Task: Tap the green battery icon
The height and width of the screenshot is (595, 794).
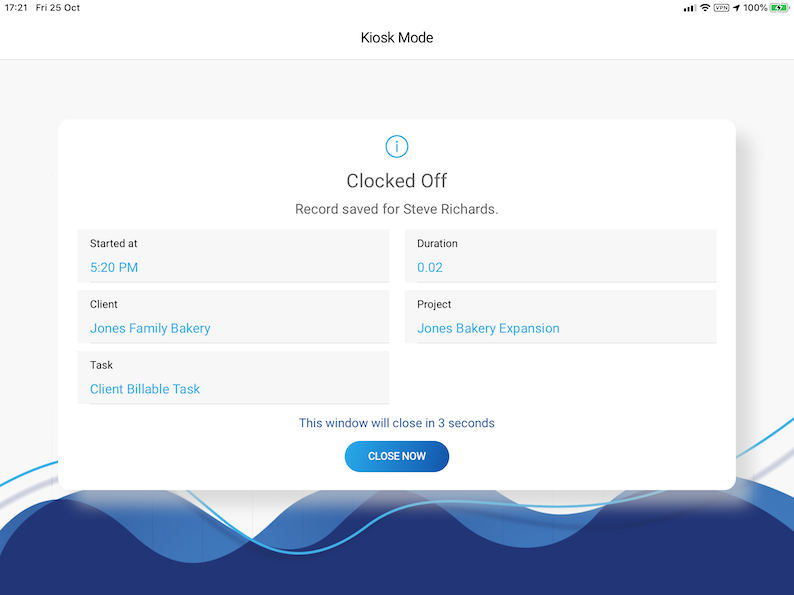Action: tap(779, 8)
